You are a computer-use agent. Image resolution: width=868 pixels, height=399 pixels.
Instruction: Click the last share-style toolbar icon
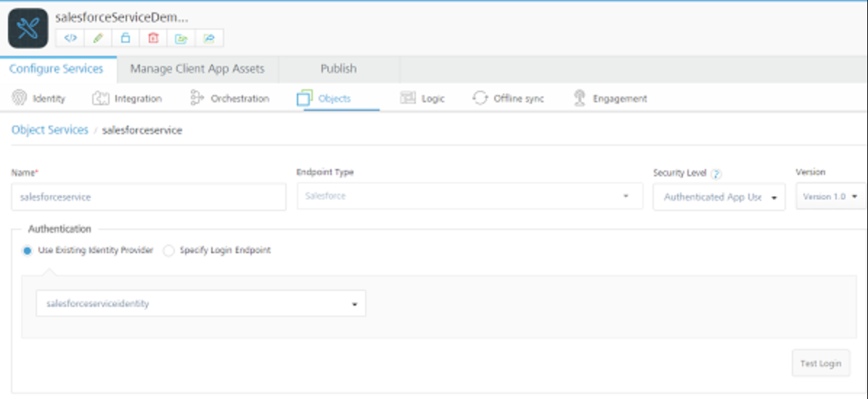(209, 38)
